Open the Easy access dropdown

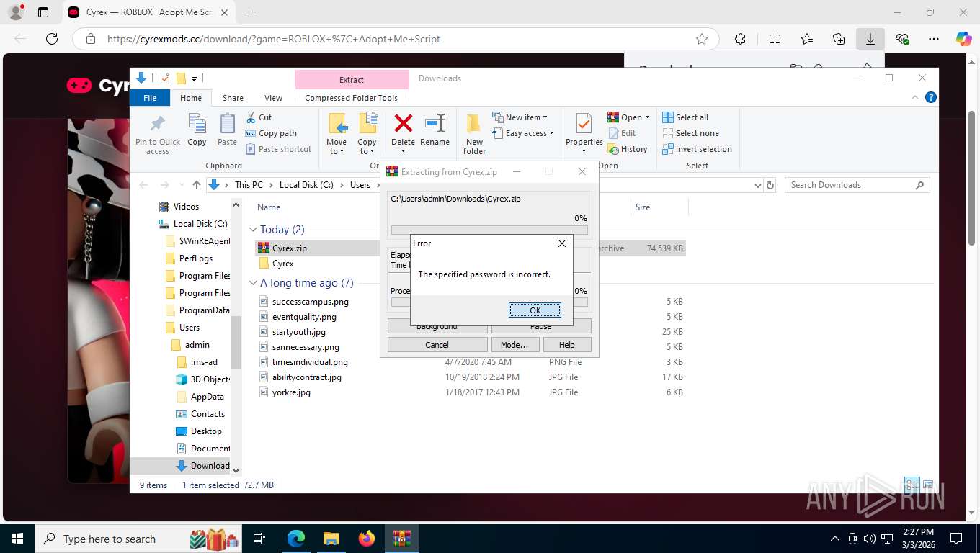(x=523, y=133)
